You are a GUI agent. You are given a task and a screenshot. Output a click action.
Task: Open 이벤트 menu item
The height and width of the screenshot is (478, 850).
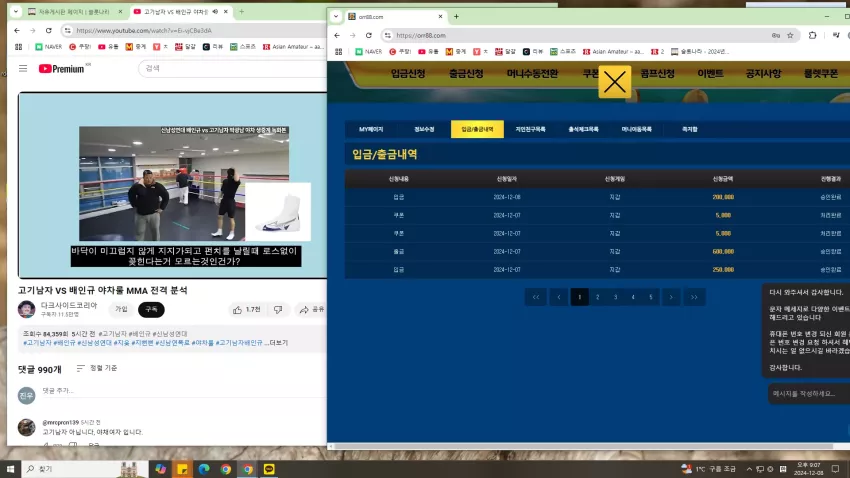(x=710, y=74)
